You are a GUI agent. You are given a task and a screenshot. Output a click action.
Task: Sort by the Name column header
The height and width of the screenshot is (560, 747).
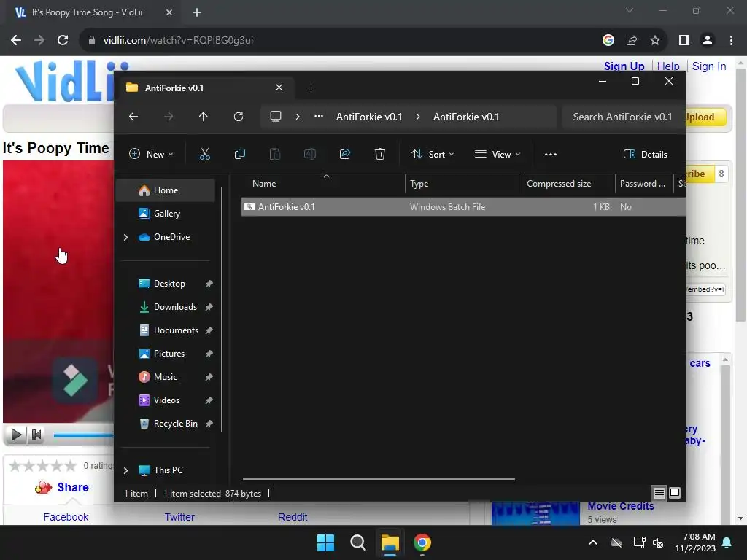pos(326,184)
